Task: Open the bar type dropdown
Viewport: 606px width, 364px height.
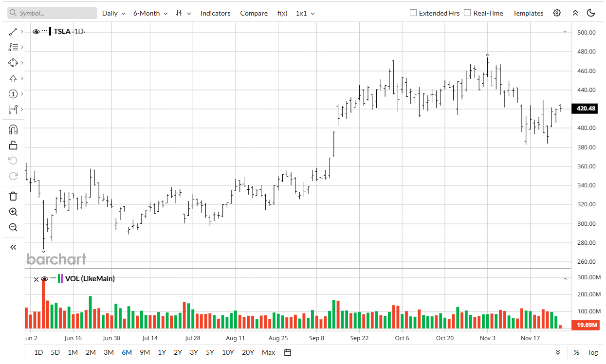Action: tap(184, 13)
